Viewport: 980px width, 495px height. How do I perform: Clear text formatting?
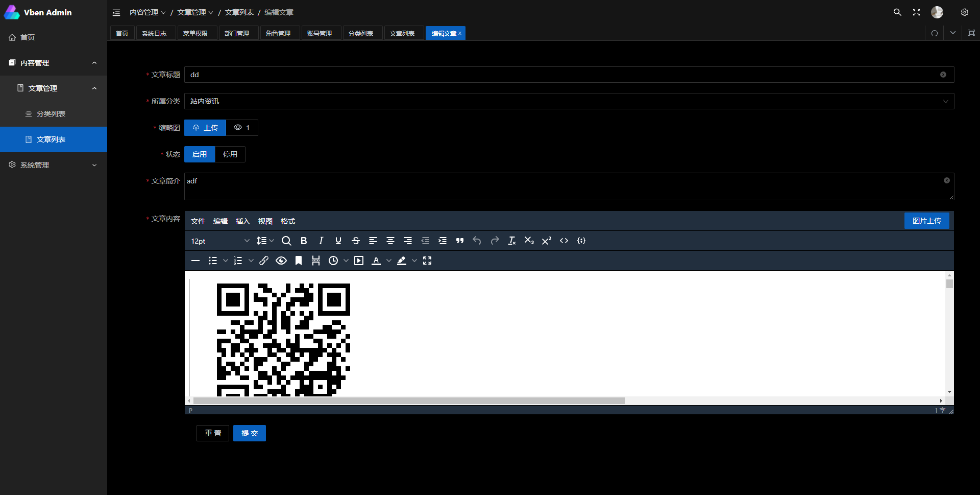coord(512,241)
